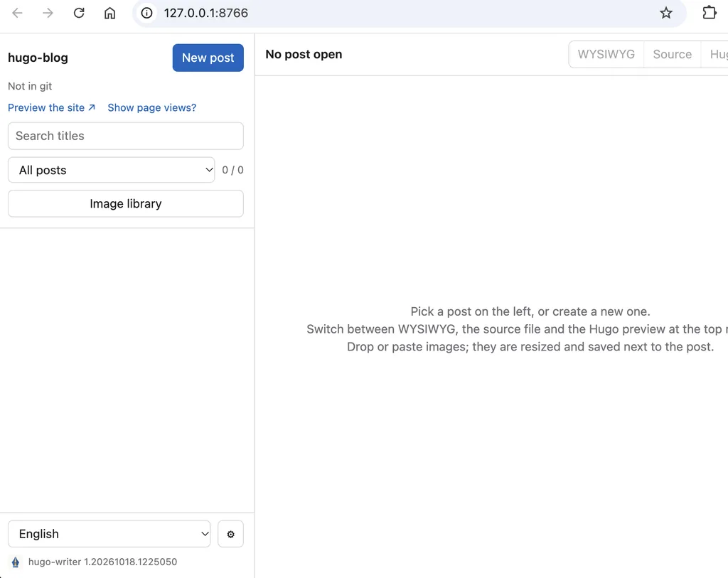Click the Show page views? link

click(152, 107)
